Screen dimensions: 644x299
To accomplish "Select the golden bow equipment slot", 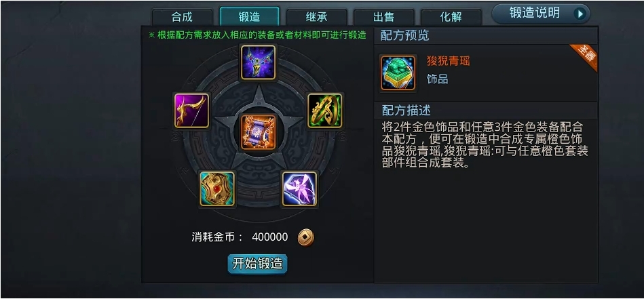I will pos(191,111).
